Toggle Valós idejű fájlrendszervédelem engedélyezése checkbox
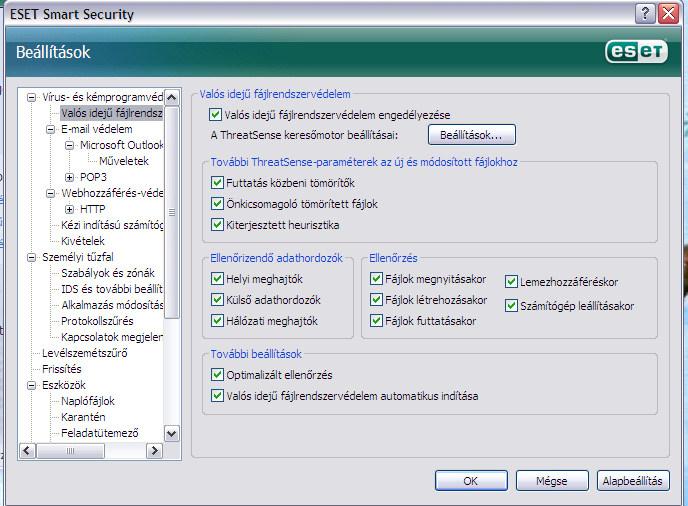Image resolution: width=688 pixels, height=506 pixels. (215, 115)
